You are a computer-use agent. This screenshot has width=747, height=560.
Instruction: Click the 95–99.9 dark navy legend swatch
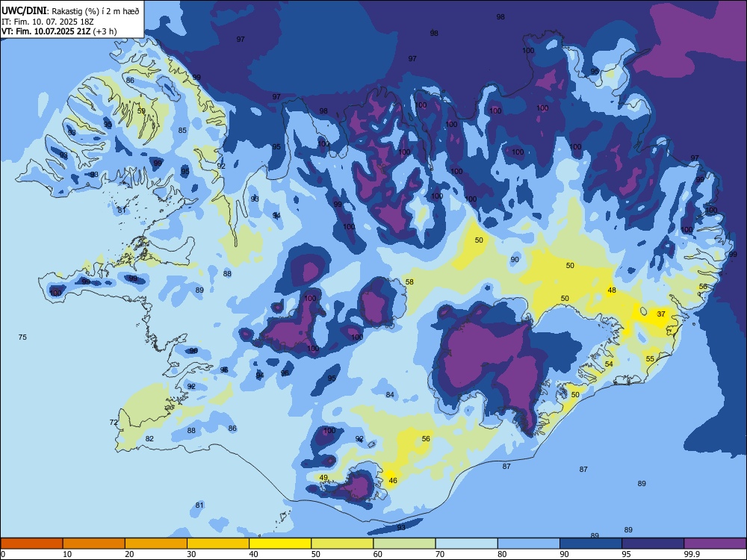coord(653,544)
